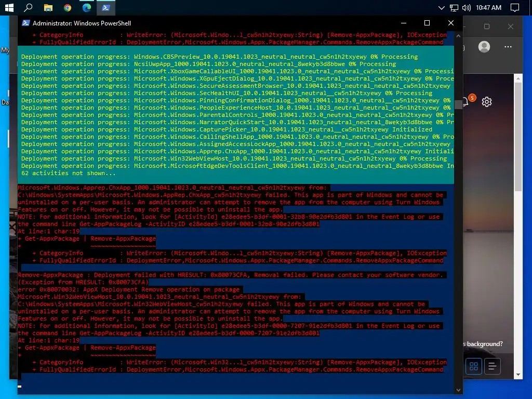Open taskbar search magnifier
Image resolution: width=532 pixels, height=399 pixels.
29,7
